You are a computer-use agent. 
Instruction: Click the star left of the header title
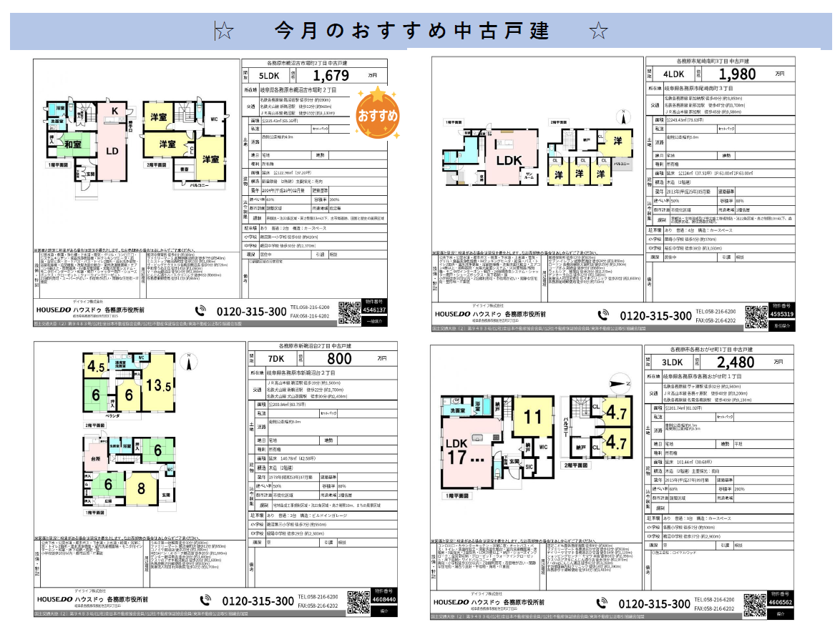[x=224, y=31]
